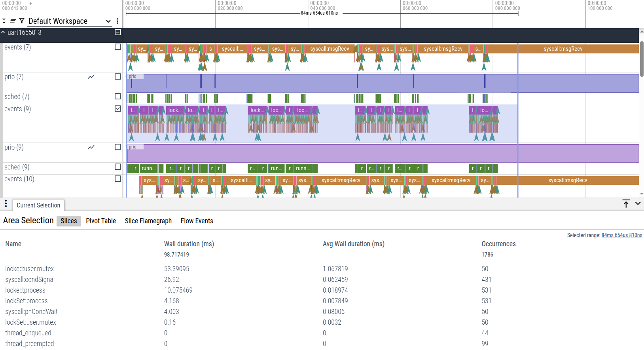Toggle the sched (7) track checkbox
This screenshot has height=350, width=644.
pos(118,97)
